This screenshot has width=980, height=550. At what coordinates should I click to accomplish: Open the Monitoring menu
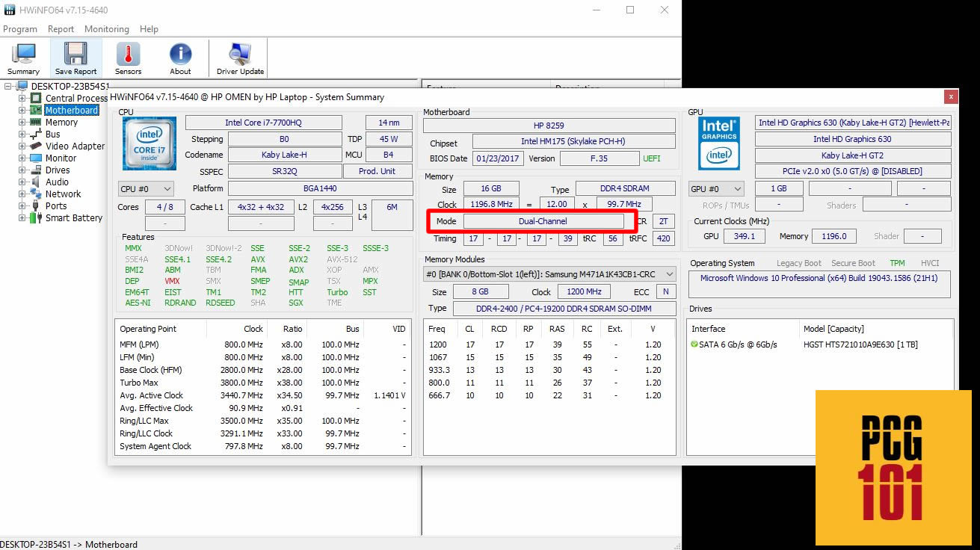pos(106,29)
